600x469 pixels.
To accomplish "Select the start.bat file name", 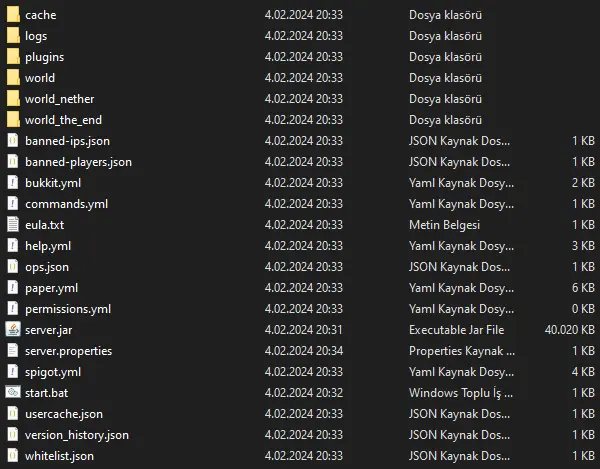I will tap(46, 393).
